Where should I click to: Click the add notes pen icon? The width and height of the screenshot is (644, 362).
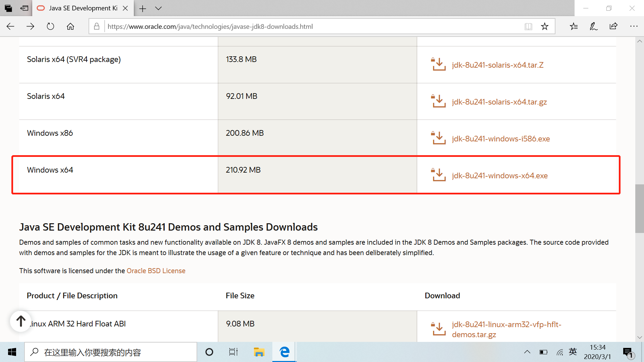593,26
